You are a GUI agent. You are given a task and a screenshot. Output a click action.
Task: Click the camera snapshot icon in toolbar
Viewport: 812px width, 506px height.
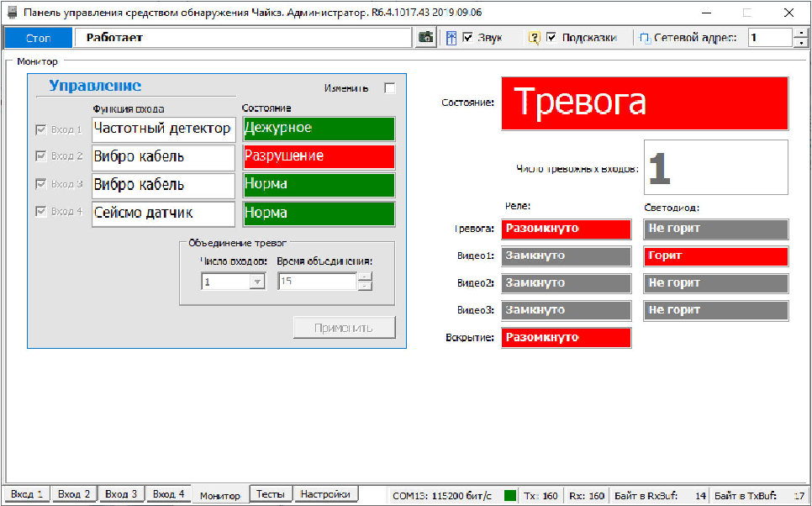coord(425,37)
